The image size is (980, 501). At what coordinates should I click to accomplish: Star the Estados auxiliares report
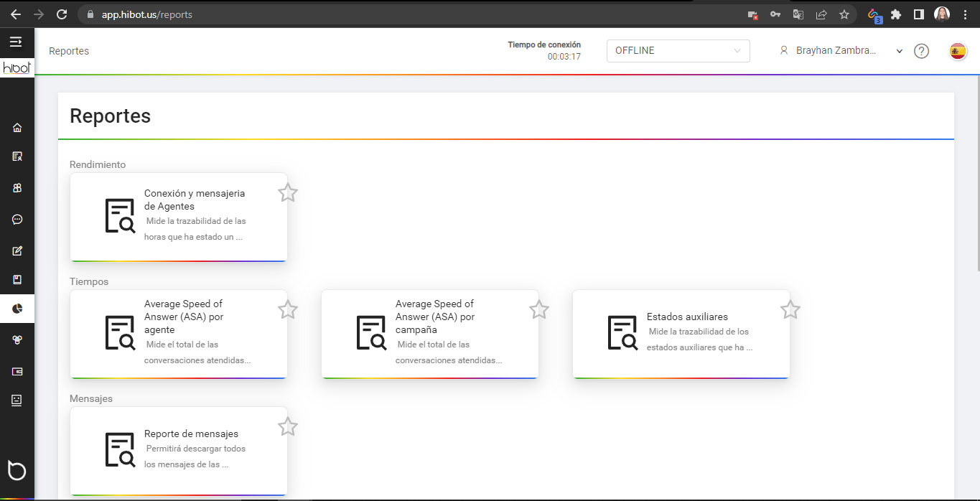click(x=790, y=309)
